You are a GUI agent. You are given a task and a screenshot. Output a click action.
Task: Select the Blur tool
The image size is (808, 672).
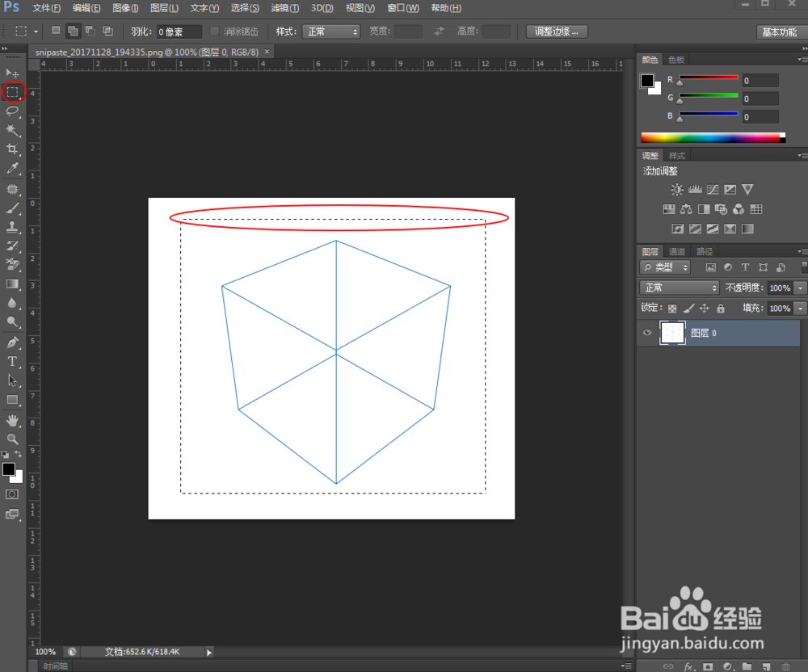coord(12,304)
